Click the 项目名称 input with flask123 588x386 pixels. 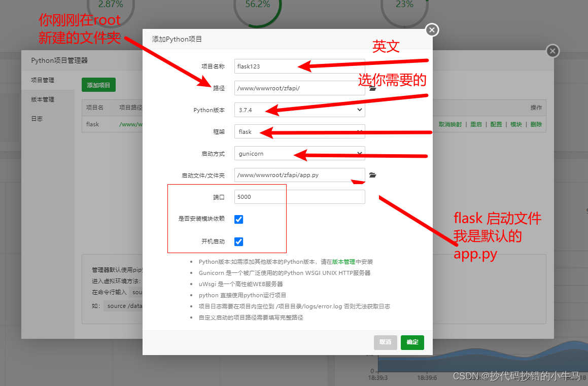(300, 66)
